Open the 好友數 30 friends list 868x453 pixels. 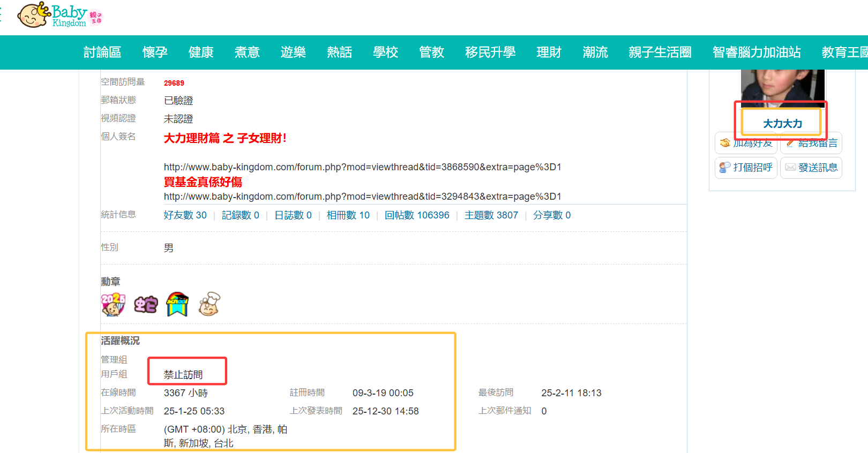[185, 215]
